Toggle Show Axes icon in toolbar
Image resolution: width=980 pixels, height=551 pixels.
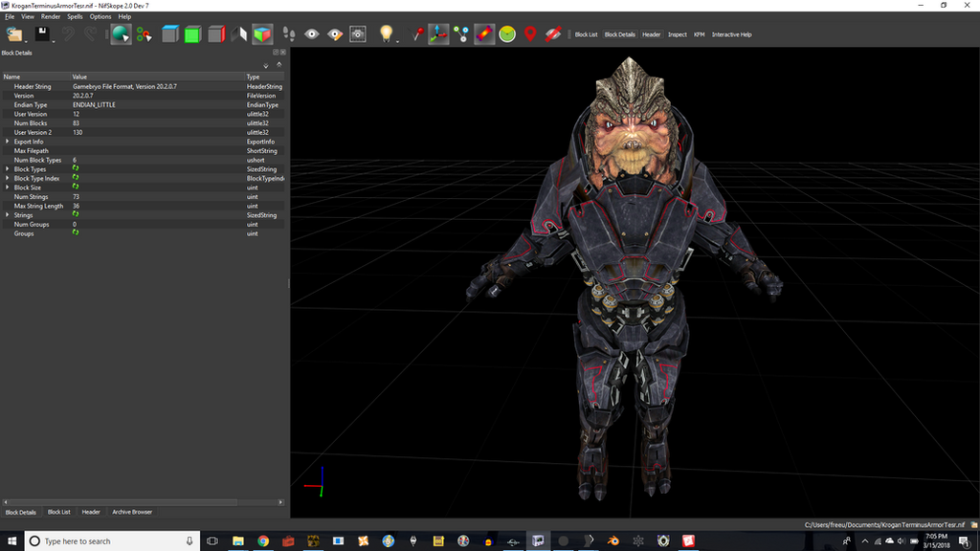[x=438, y=34]
